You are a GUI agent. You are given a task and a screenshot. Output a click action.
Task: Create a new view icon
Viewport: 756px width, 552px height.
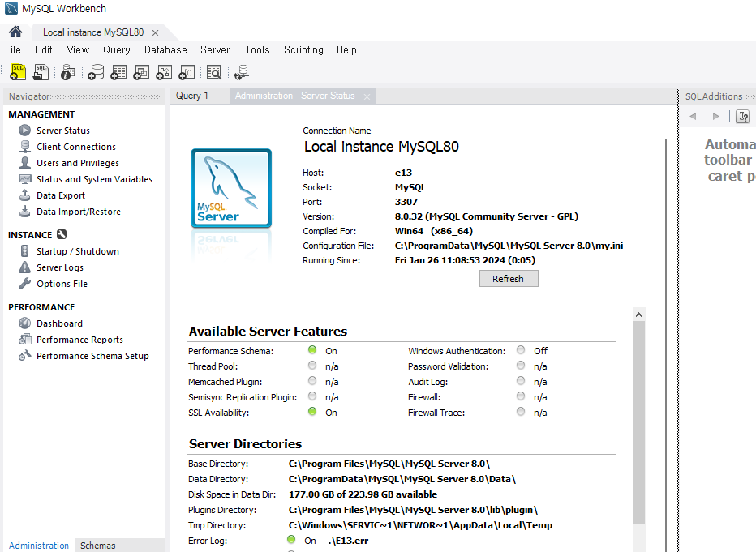coord(141,72)
